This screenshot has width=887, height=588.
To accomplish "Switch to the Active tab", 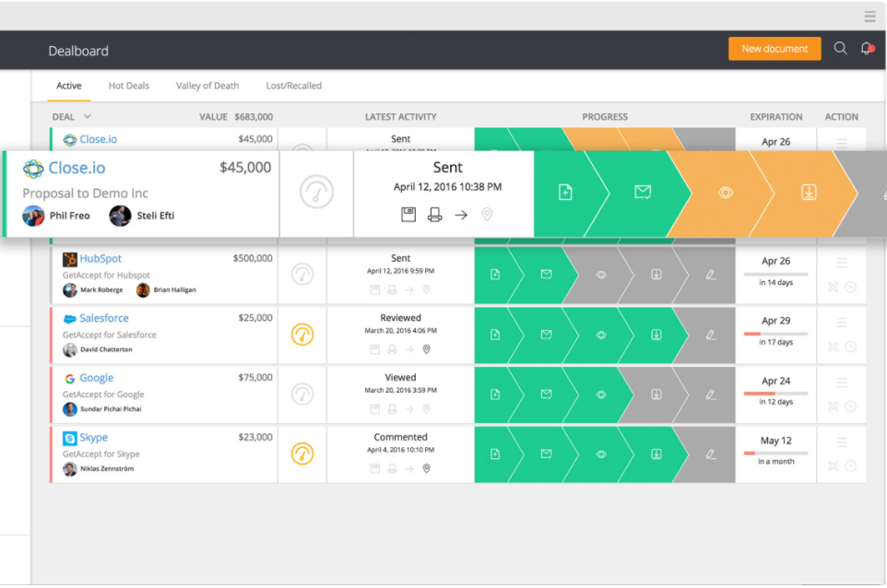I will tap(69, 86).
